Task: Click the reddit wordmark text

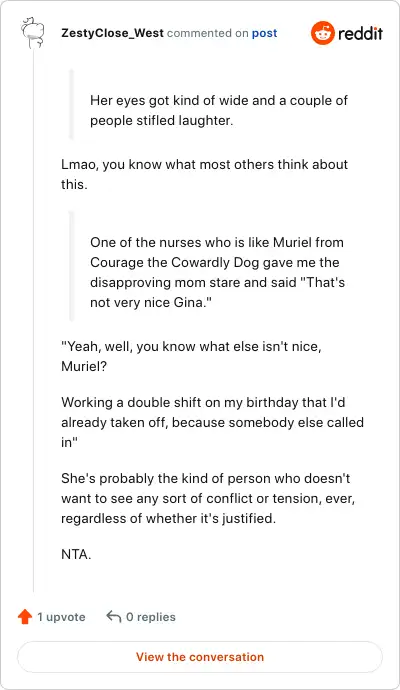Action: (x=360, y=33)
